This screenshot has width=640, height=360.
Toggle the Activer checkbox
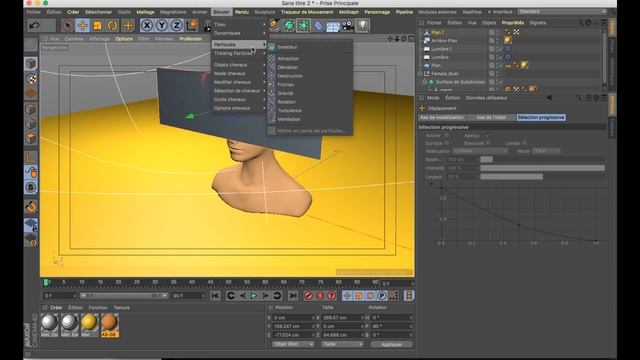tap(447, 135)
